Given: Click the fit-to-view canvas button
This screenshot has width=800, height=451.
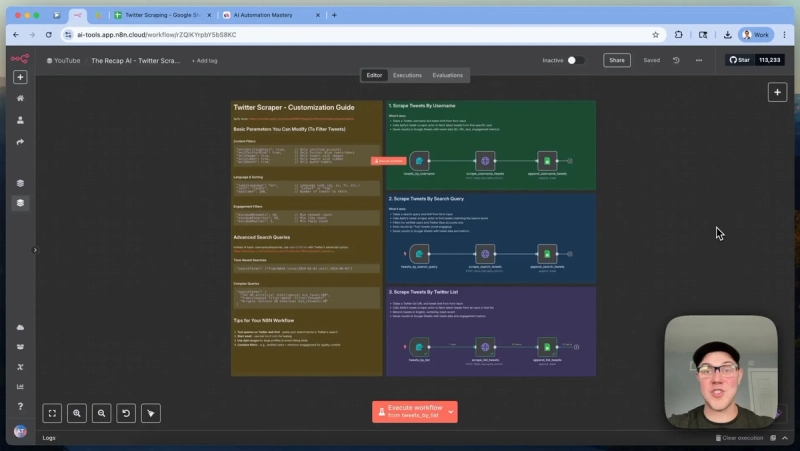Looking at the screenshot, I should 52,413.
